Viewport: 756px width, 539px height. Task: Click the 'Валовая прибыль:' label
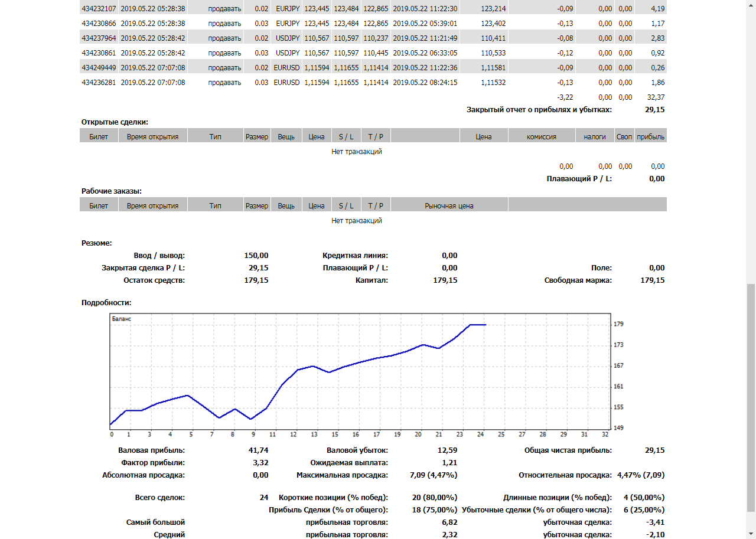coord(151,450)
